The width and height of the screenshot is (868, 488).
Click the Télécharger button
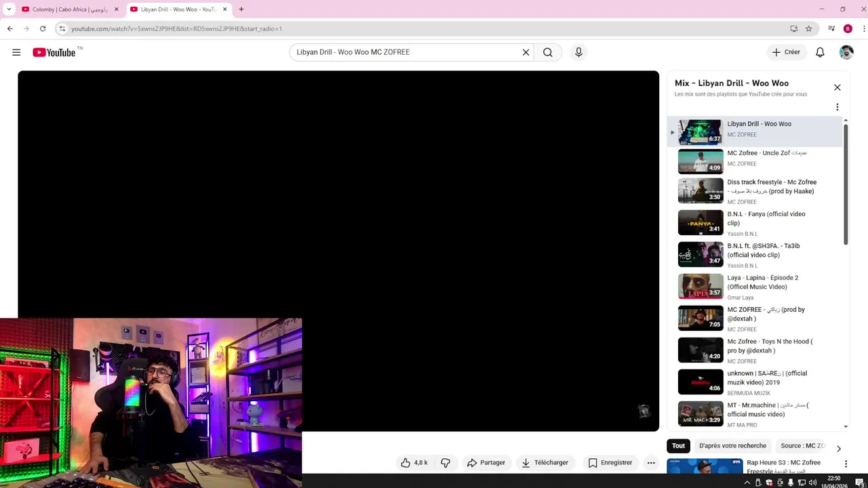pyautogui.click(x=545, y=463)
